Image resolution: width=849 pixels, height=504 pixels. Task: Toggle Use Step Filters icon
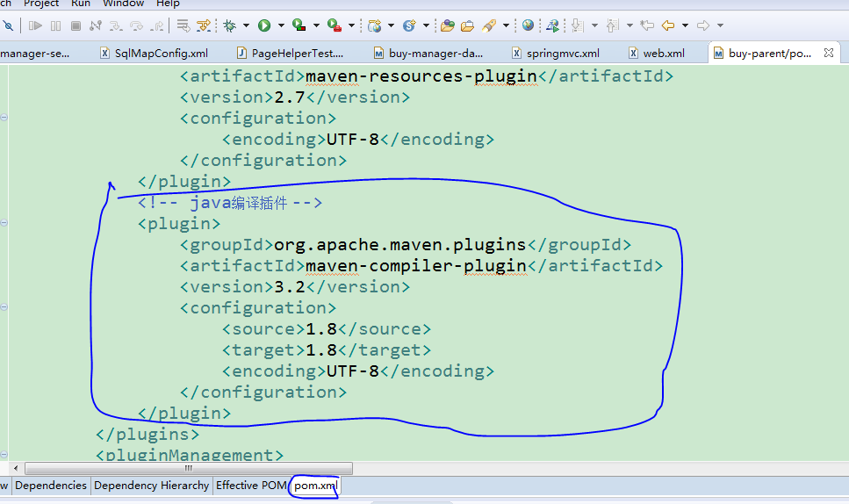point(204,25)
